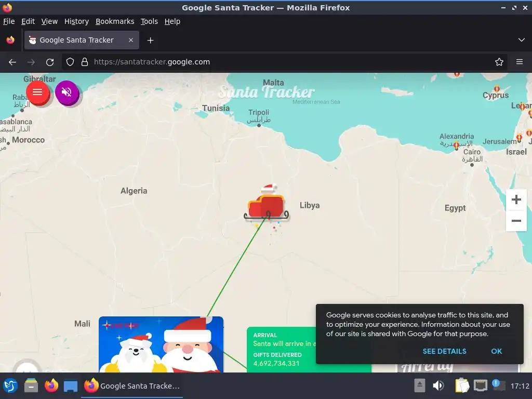The image size is (532, 399).
Task: Click the Libya country label
Action: click(x=310, y=205)
